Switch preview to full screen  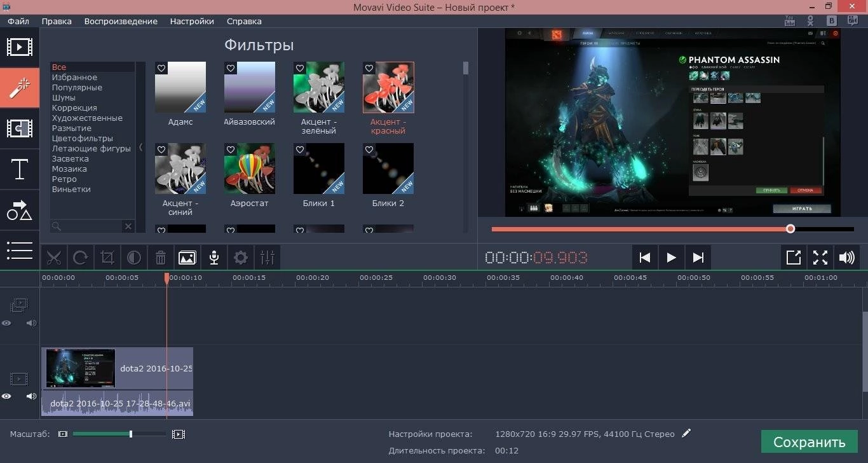coord(820,258)
